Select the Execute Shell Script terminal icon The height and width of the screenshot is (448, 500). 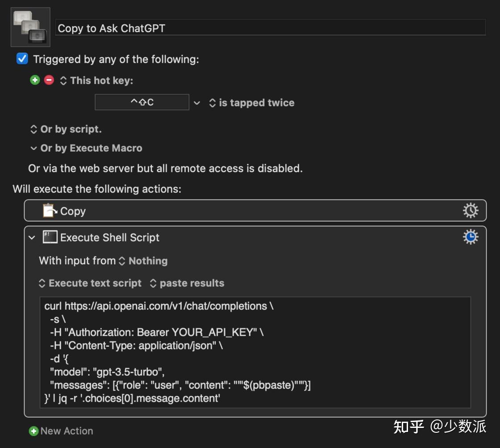50,237
